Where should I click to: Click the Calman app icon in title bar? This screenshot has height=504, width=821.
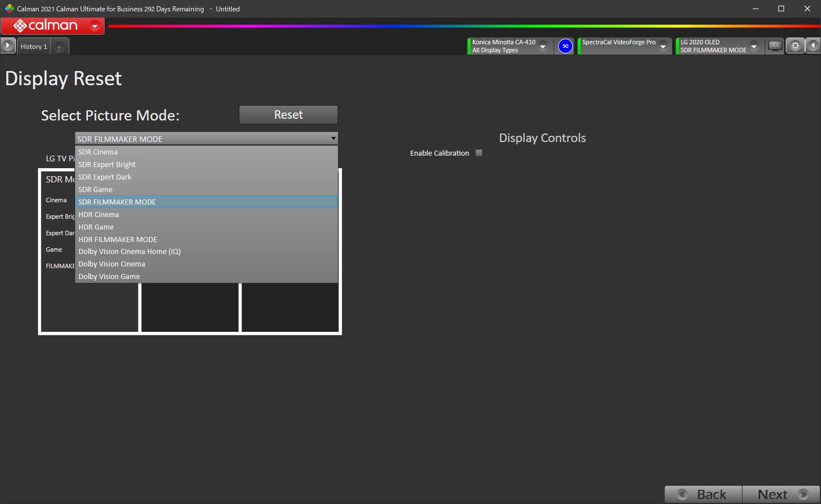[x=9, y=9]
